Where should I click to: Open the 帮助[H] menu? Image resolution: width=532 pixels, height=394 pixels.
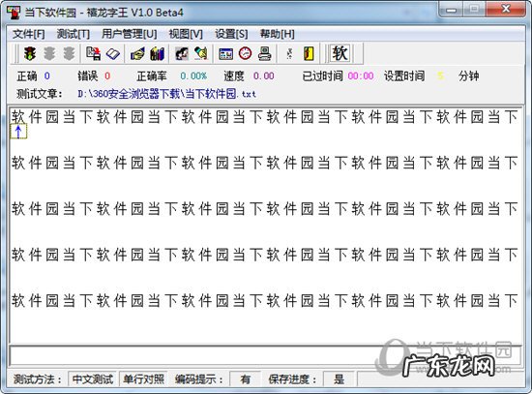point(278,34)
